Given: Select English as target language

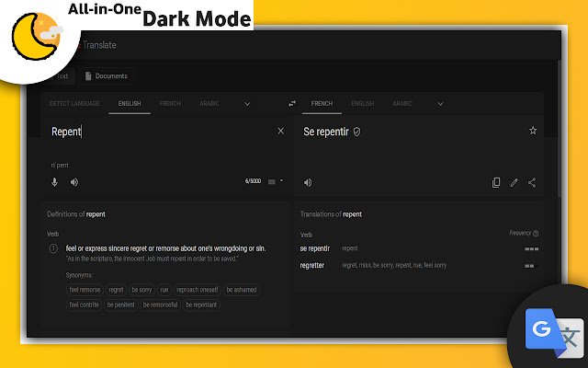Looking at the screenshot, I should (x=363, y=104).
